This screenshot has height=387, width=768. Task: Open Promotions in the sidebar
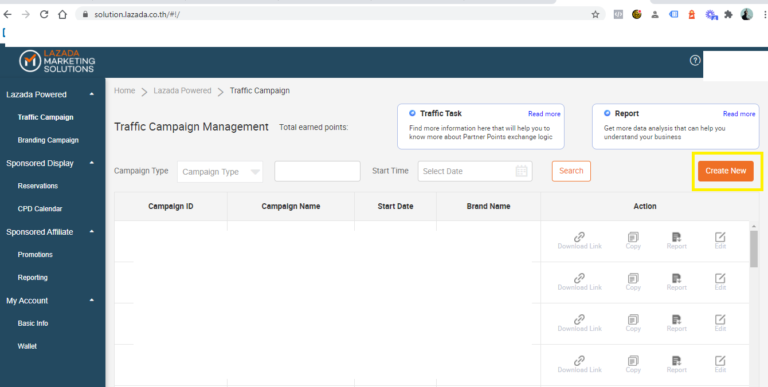(x=35, y=255)
